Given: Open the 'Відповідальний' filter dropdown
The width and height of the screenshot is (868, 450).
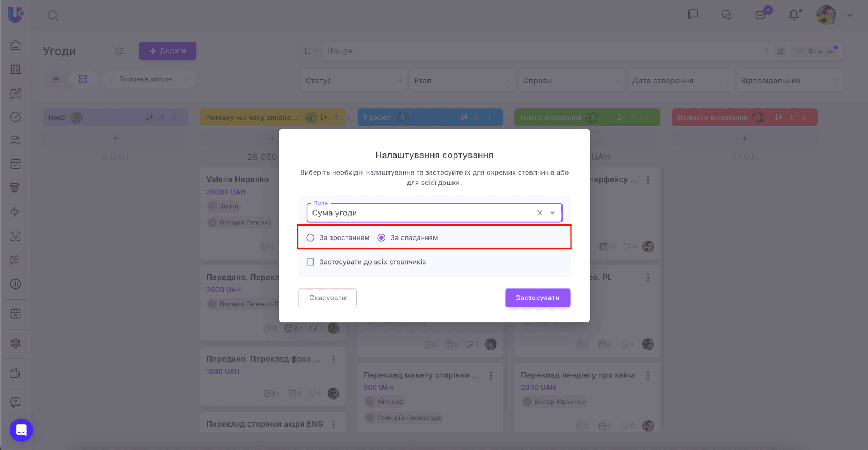Looking at the screenshot, I should point(789,81).
